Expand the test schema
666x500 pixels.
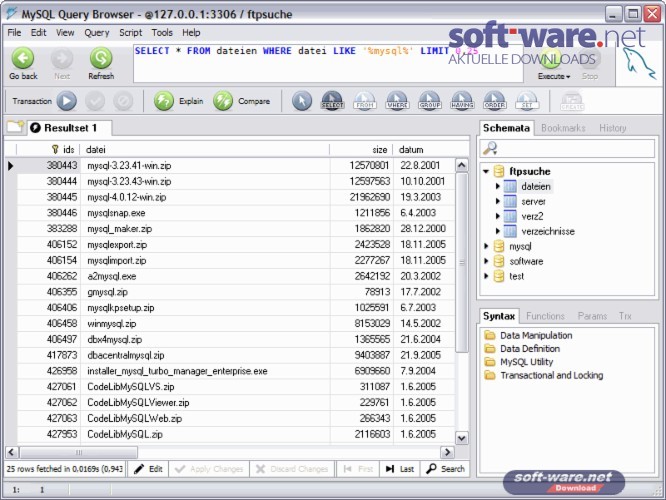coord(486,276)
